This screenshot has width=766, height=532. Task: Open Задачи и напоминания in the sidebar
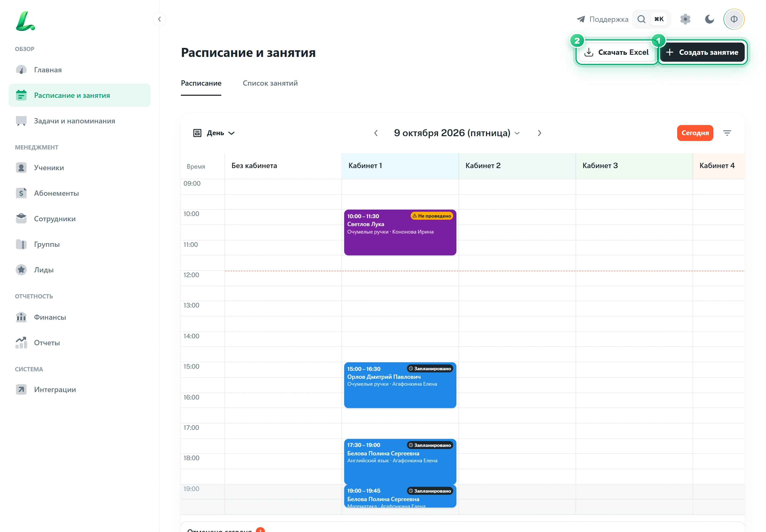point(79,121)
